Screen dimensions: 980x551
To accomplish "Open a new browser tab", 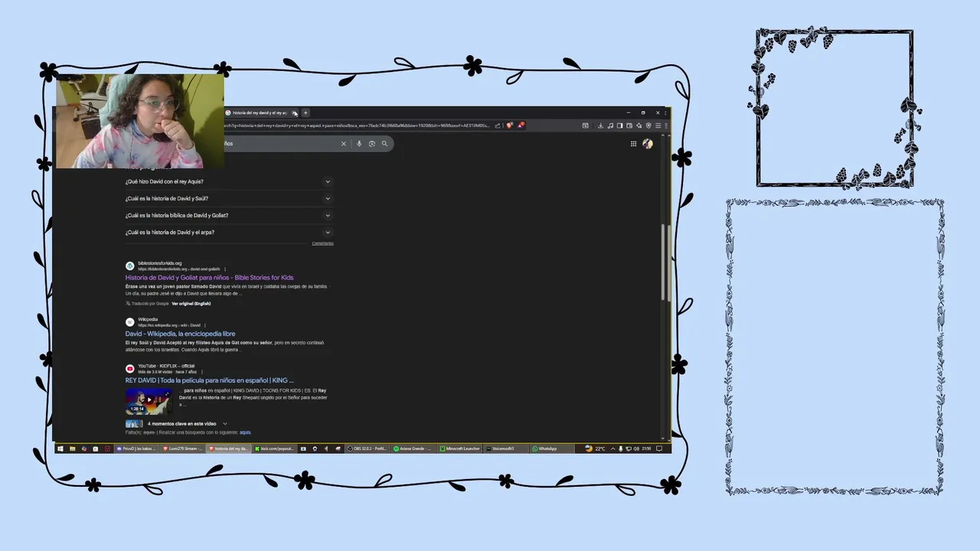I will click(305, 112).
